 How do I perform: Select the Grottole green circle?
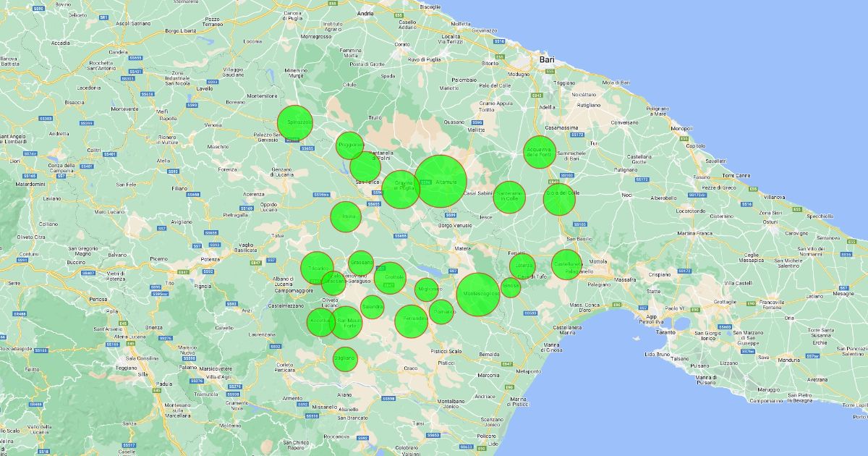tap(390, 278)
